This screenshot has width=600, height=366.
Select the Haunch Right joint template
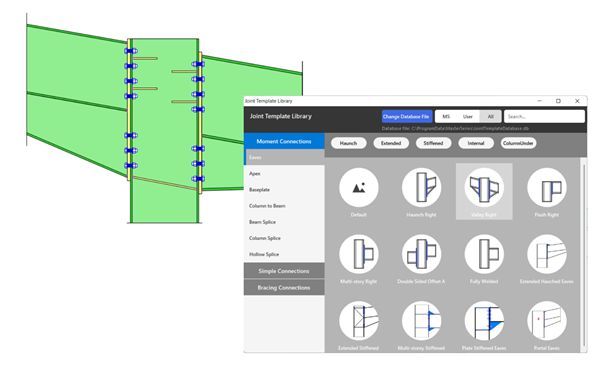[x=421, y=188]
